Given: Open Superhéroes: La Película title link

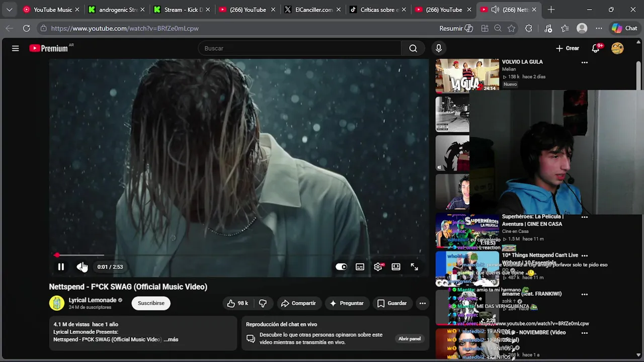Looking at the screenshot, I should point(532,220).
